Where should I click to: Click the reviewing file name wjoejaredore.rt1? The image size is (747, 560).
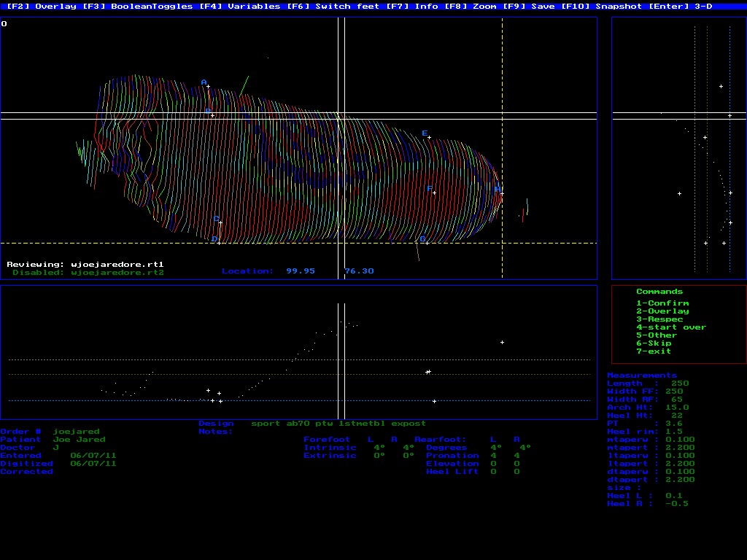tap(117, 265)
